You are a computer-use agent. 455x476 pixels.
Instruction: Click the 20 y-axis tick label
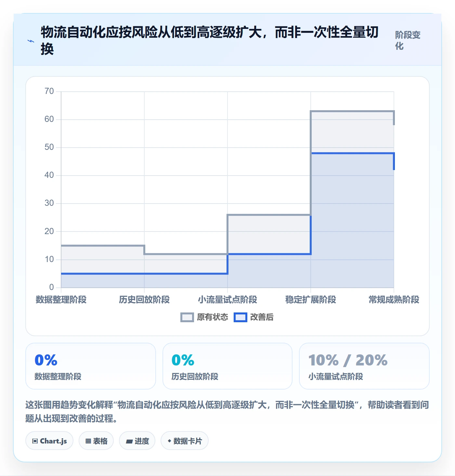(49, 231)
